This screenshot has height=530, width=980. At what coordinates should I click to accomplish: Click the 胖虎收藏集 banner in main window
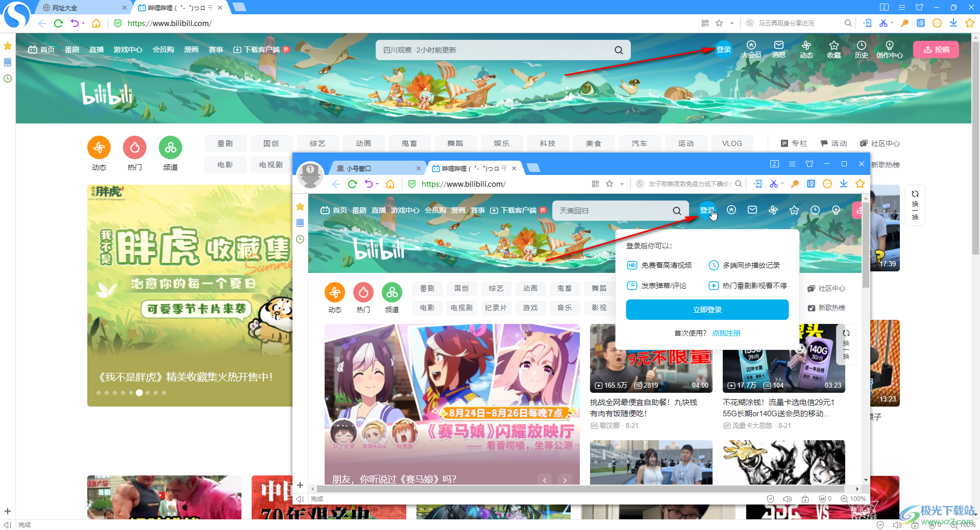click(x=190, y=295)
